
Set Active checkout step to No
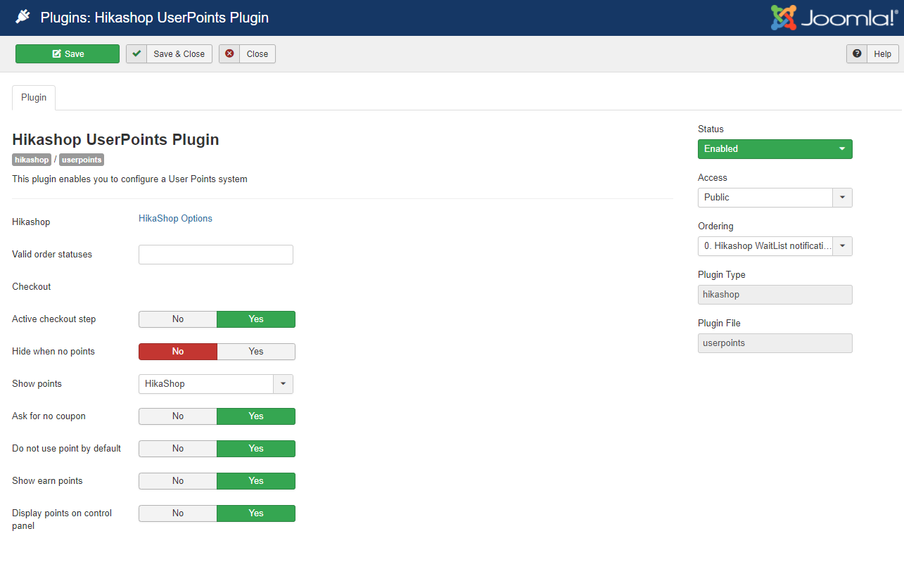click(x=178, y=319)
